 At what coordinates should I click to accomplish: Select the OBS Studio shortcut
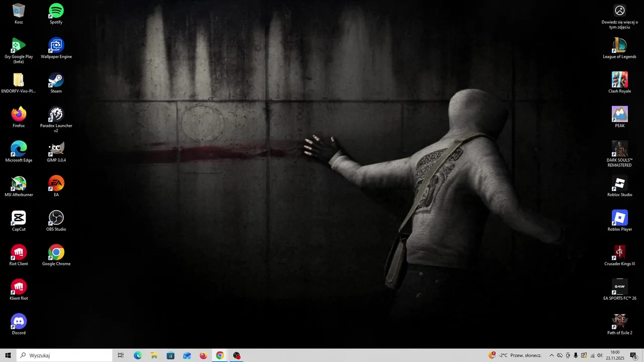[x=56, y=221]
